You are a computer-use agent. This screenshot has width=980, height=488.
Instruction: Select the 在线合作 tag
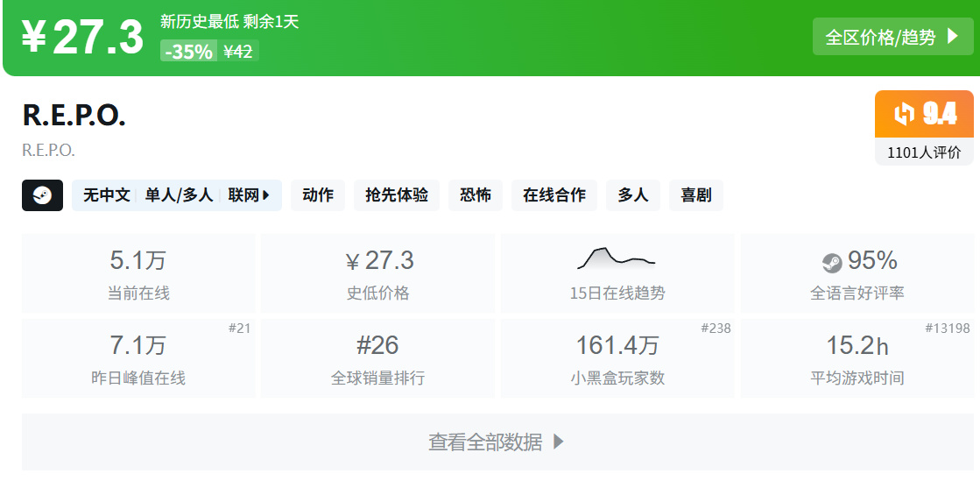(x=554, y=195)
